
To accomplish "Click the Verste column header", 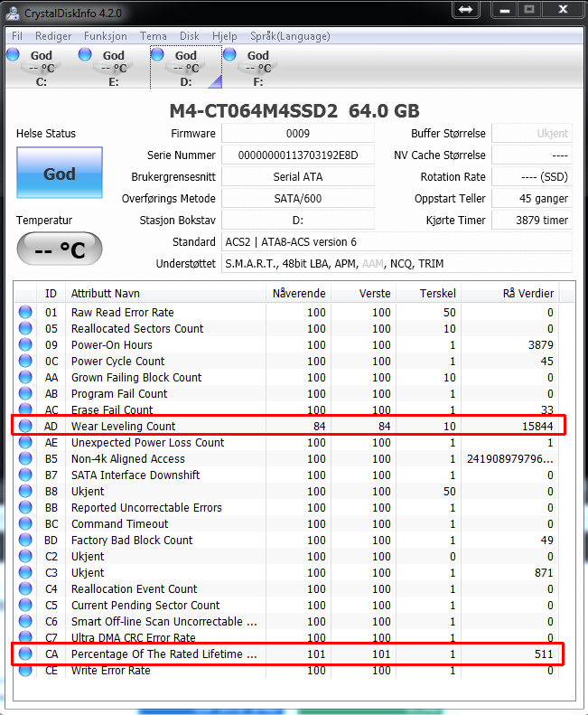I will coord(364,293).
